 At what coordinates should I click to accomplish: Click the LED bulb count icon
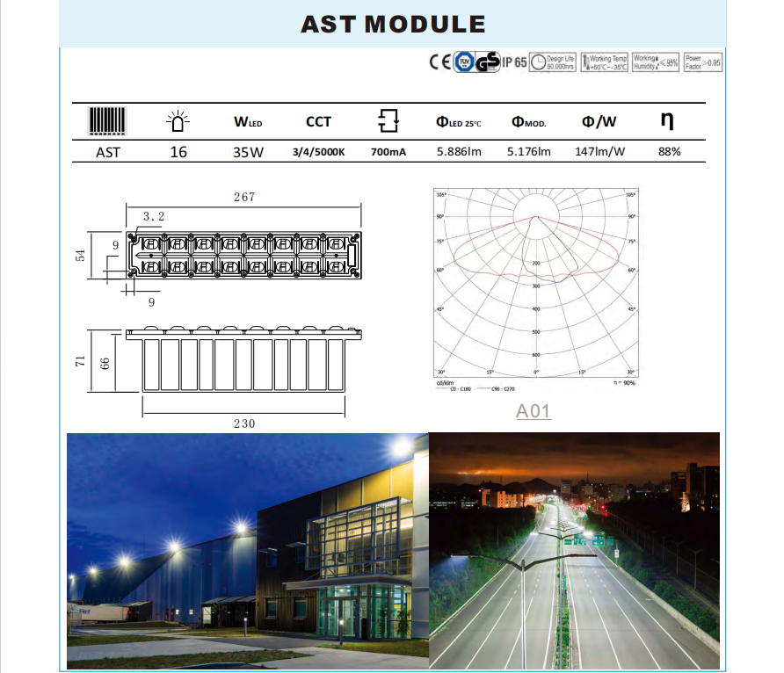click(x=178, y=120)
